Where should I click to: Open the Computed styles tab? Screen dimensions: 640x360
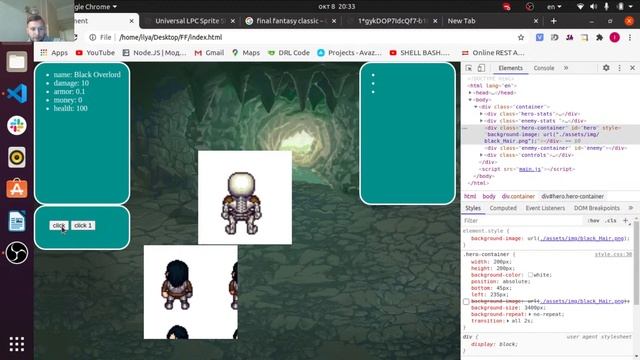click(x=503, y=208)
